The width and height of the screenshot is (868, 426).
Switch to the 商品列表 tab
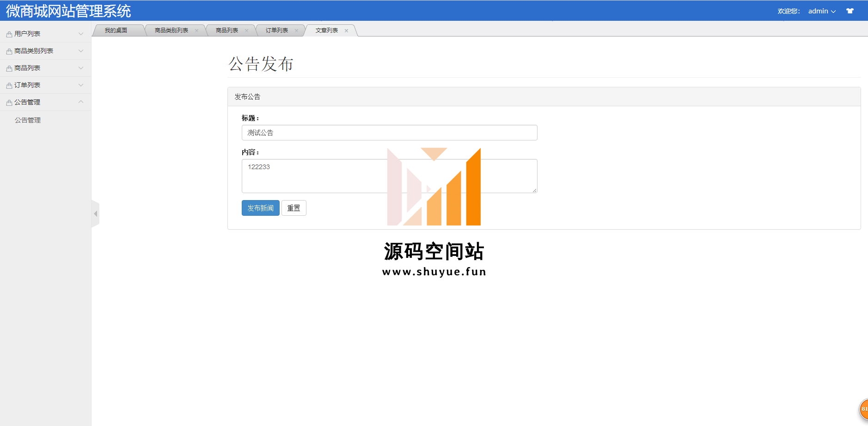(227, 30)
